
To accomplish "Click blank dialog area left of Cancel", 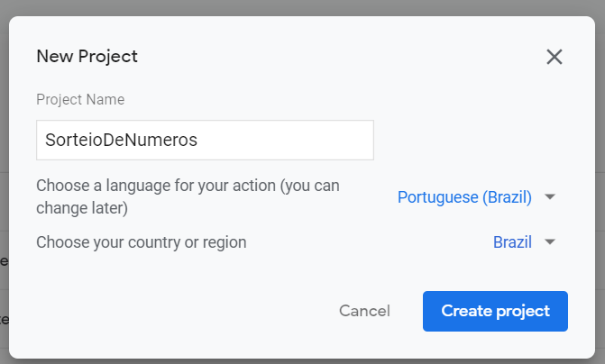I will [174, 311].
